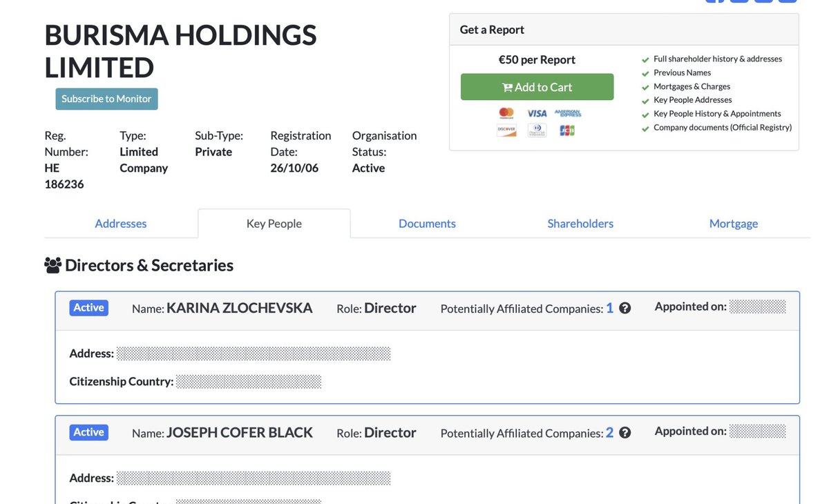
Task: Click the Diners Club card icon
Action: (537, 130)
